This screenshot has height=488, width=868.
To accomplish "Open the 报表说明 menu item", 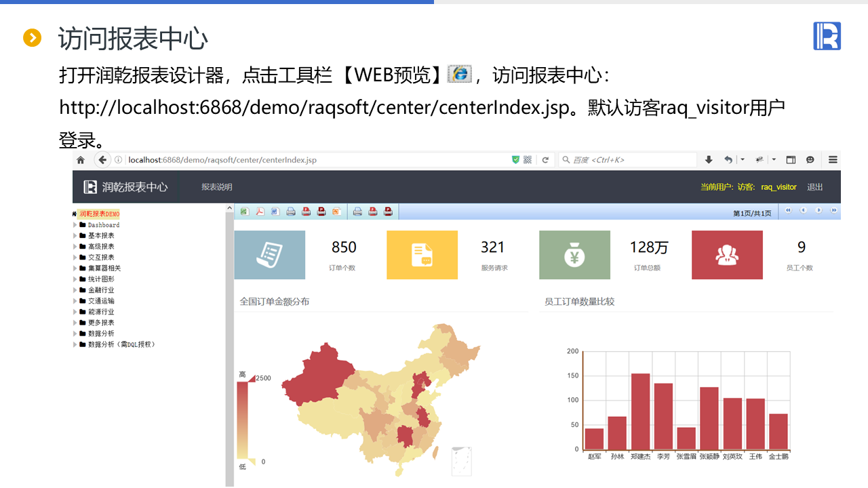I will [216, 187].
